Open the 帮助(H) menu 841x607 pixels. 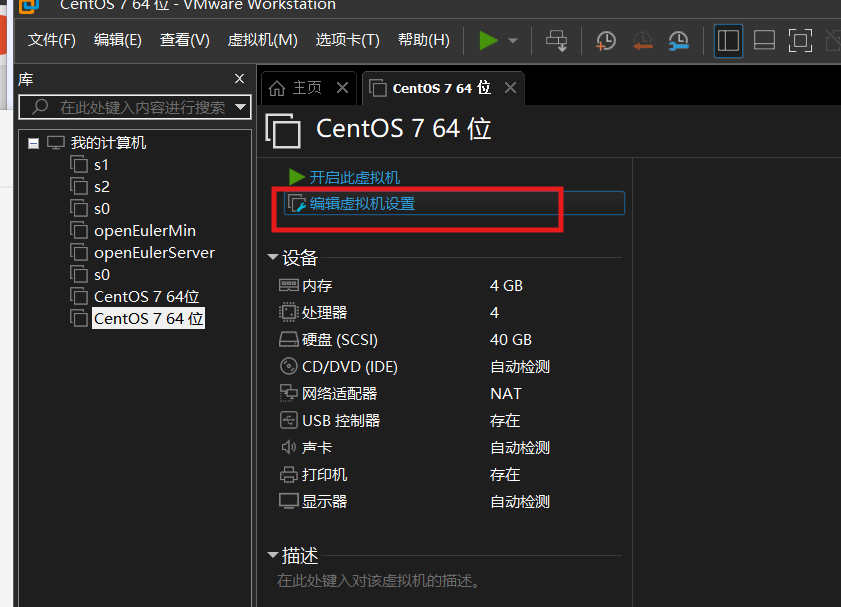pyautogui.click(x=424, y=40)
